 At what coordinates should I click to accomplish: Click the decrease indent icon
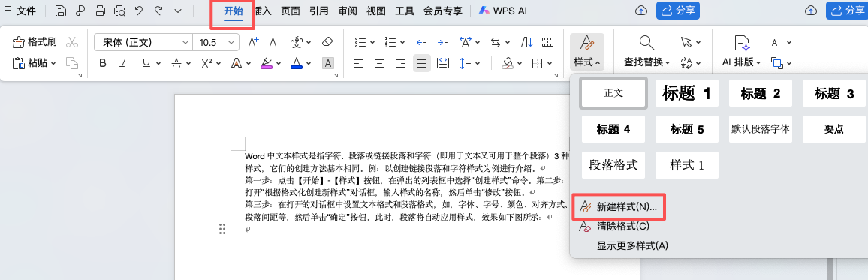coord(422,42)
